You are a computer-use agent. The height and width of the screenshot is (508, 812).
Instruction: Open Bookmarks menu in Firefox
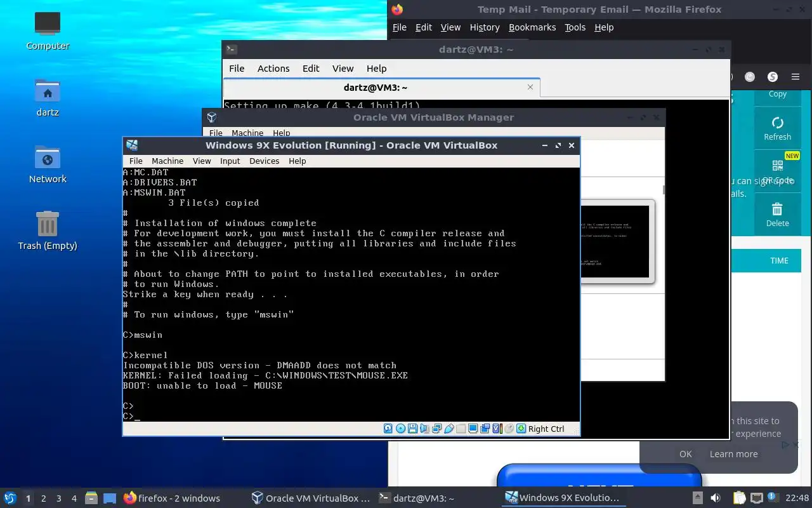[532, 27]
